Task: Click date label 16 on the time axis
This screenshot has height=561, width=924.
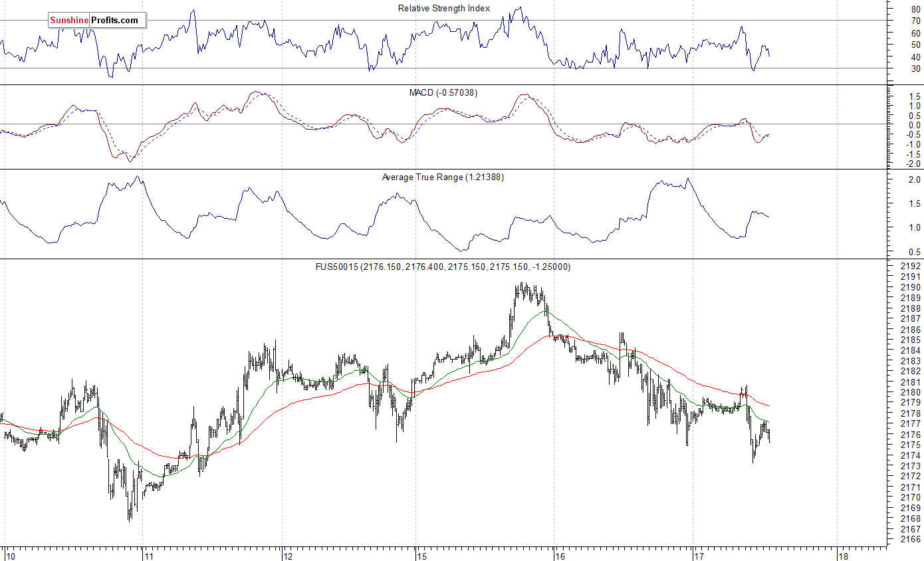Action: pos(560,556)
